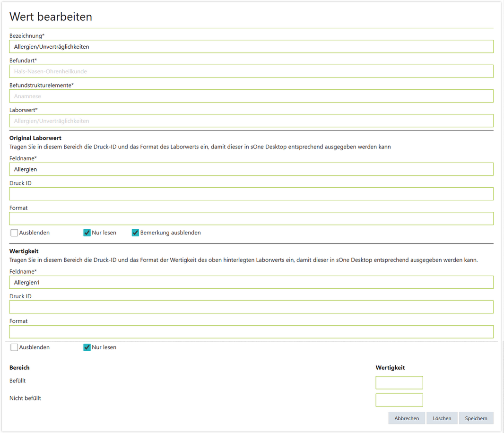504x433 pixels.
Task: Click the Bezeichnung input field
Action: click(x=251, y=47)
